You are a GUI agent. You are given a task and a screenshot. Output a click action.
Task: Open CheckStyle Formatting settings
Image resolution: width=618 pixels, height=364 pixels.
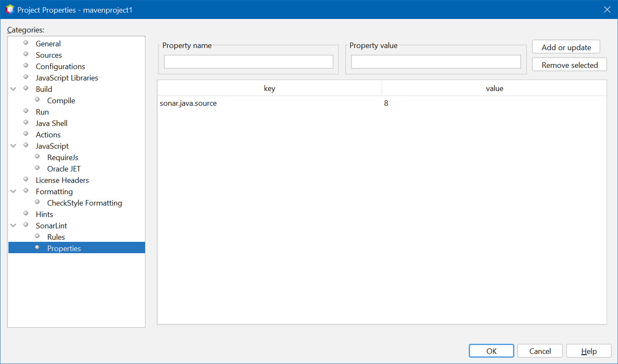(84, 203)
